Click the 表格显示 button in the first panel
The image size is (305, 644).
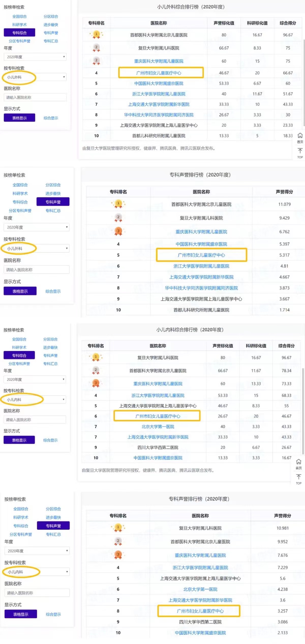[20, 118]
